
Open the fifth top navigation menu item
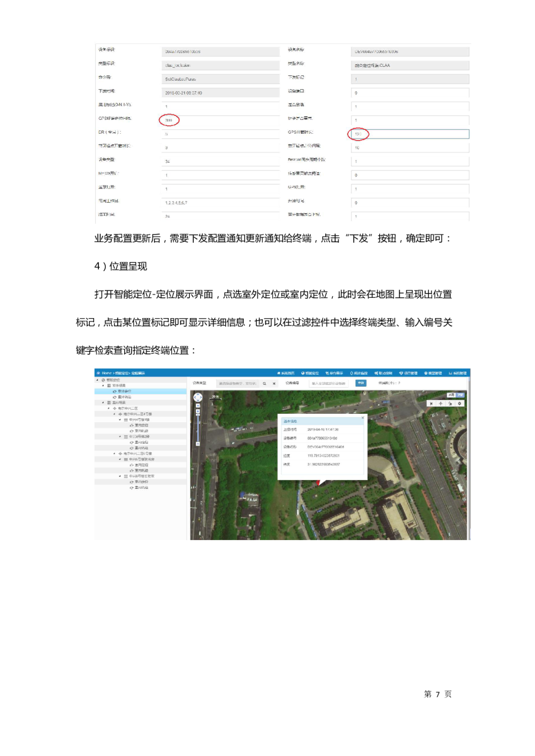tap(384, 373)
